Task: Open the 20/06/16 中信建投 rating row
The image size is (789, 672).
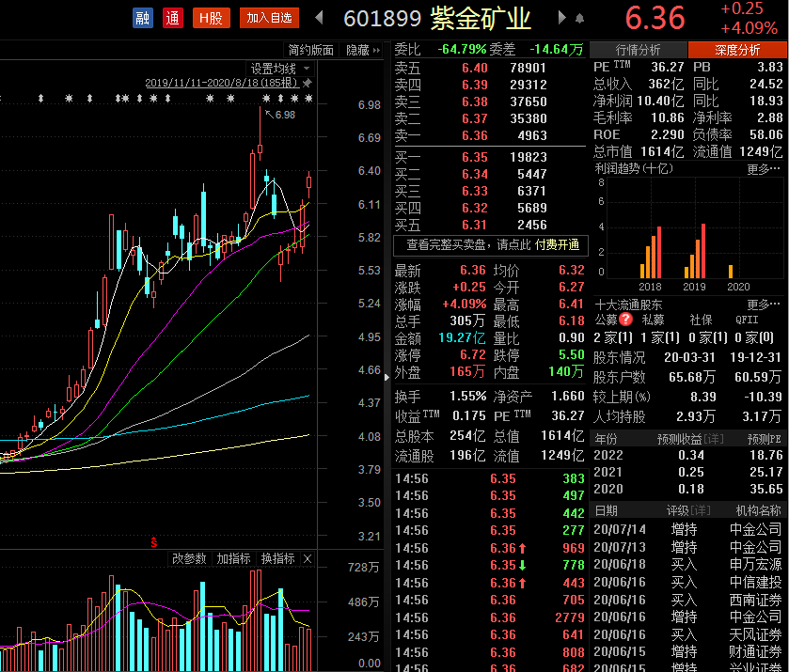Action: point(687,582)
